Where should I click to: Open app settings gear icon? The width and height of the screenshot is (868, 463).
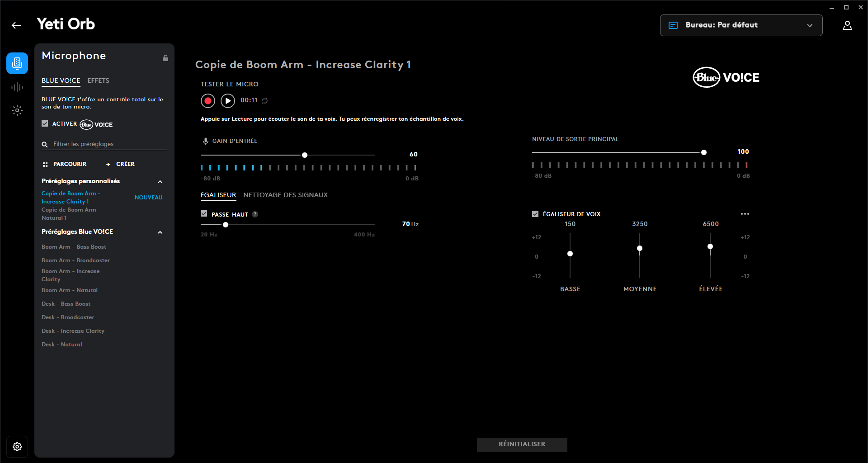[x=17, y=447]
